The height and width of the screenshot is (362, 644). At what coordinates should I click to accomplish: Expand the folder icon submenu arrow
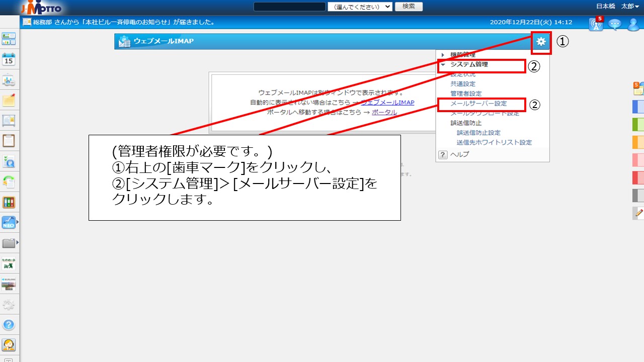18,242
